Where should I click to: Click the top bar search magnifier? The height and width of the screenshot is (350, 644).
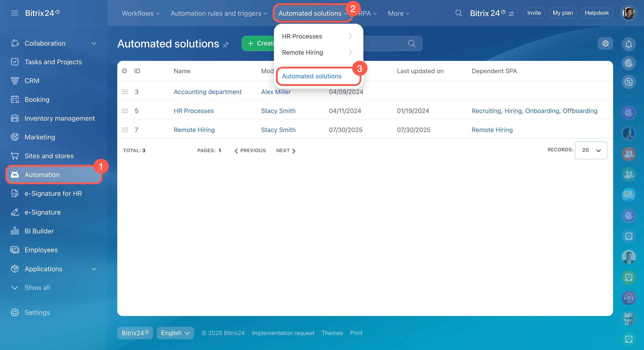click(458, 13)
